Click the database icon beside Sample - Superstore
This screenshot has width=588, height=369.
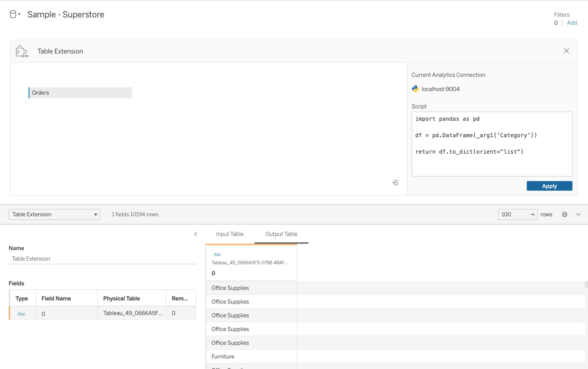tap(13, 14)
